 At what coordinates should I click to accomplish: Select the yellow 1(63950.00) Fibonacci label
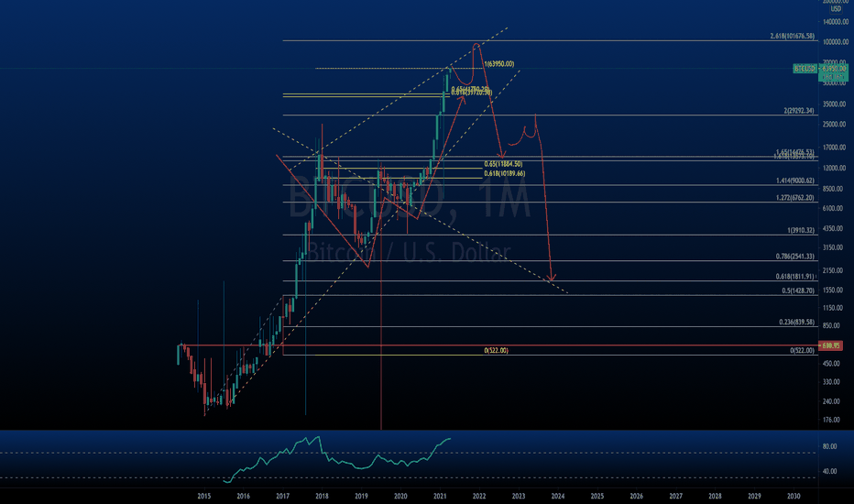tap(498, 64)
